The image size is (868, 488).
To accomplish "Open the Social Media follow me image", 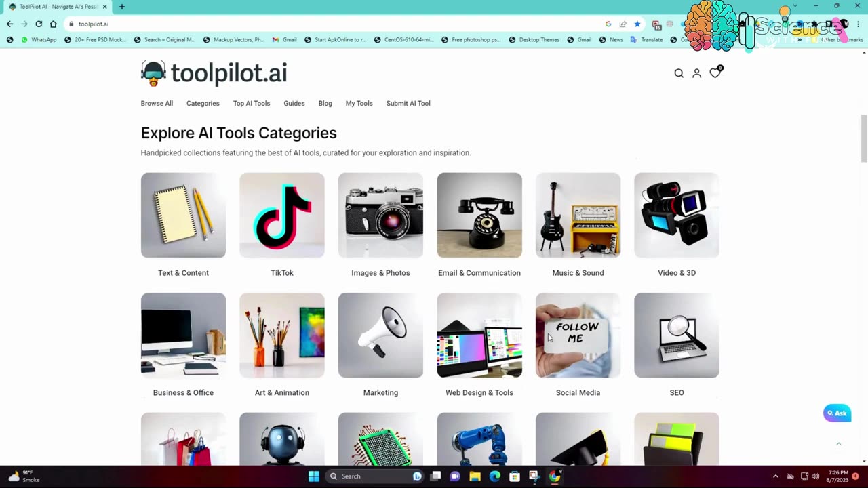I will (x=578, y=335).
